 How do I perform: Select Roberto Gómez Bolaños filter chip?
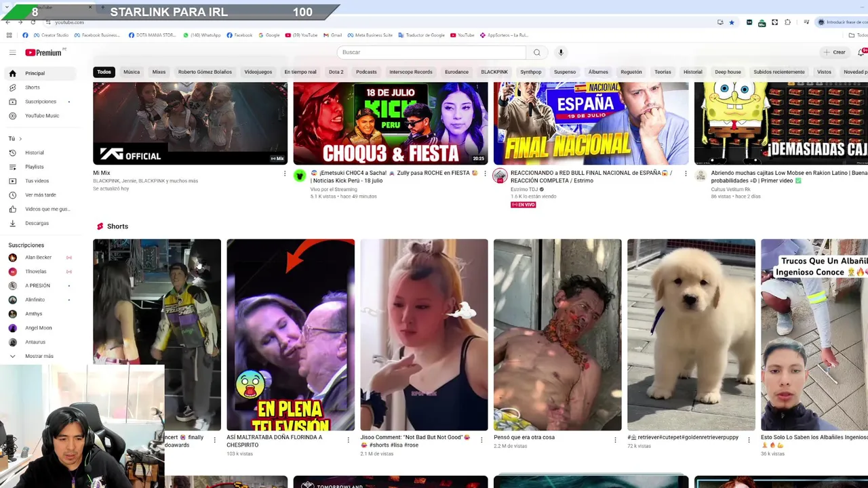(205, 72)
